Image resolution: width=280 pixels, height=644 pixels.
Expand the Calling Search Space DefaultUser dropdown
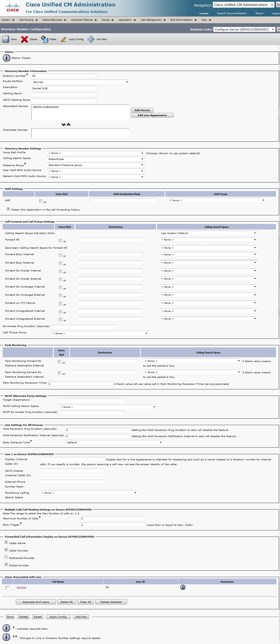[95, 159]
